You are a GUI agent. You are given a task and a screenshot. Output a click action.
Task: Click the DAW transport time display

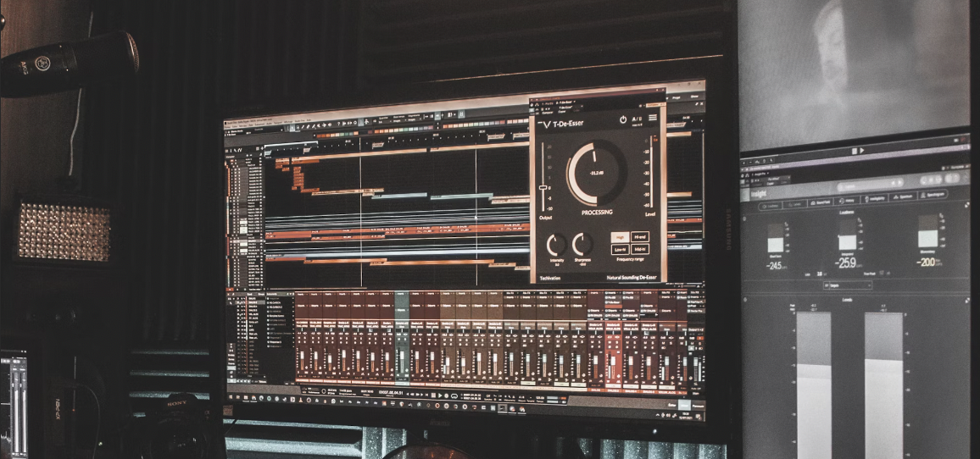click(391, 393)
